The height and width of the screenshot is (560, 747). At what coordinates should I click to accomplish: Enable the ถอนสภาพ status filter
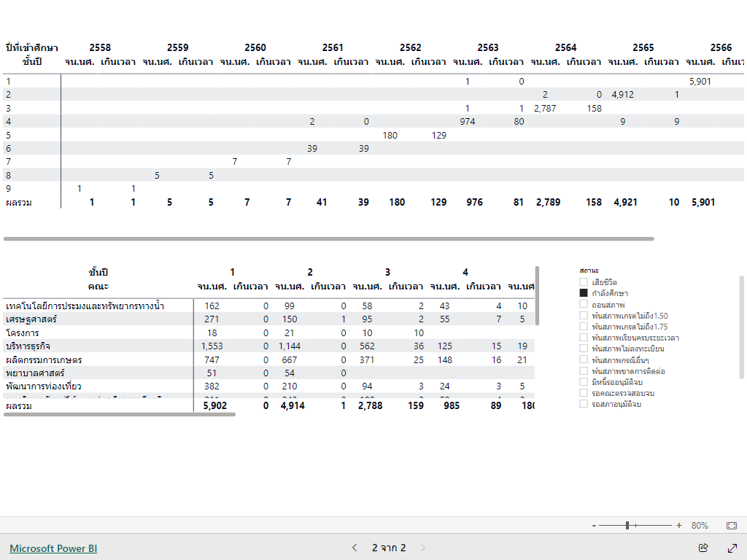coord(584,304)
